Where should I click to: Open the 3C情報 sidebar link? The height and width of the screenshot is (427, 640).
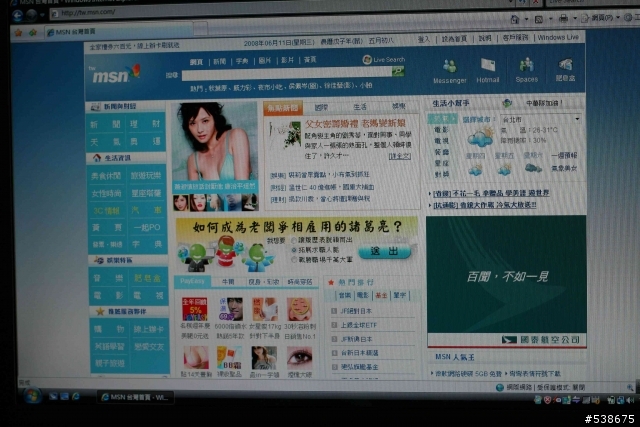point(105,211)
